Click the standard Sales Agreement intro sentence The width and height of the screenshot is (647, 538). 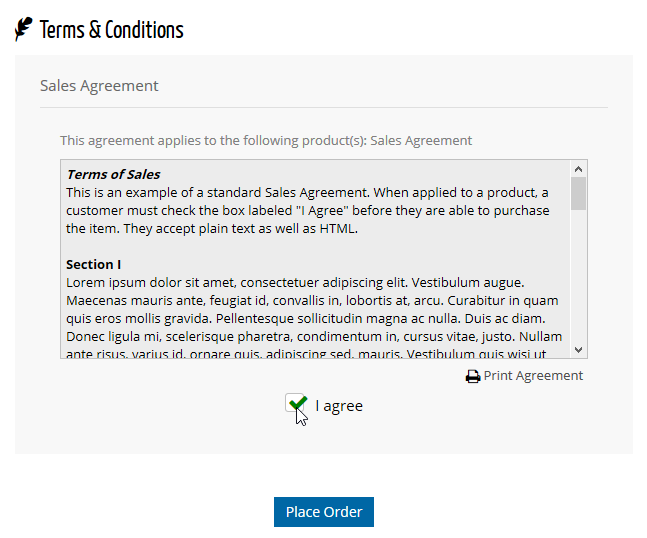[x=307, y=192]
